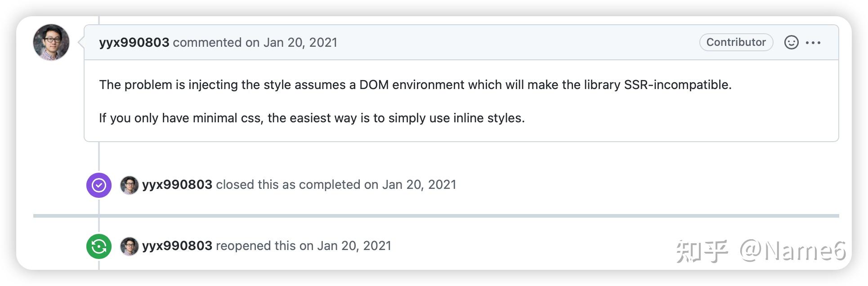Click the green reopened circular-arrows icon
This screenshot has width=868, height=286.
99,246
